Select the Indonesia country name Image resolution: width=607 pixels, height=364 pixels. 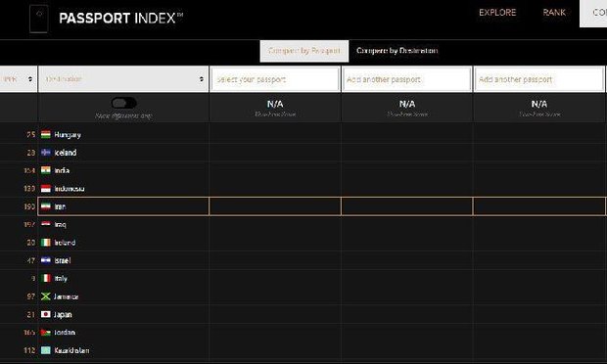coord(69,189)
